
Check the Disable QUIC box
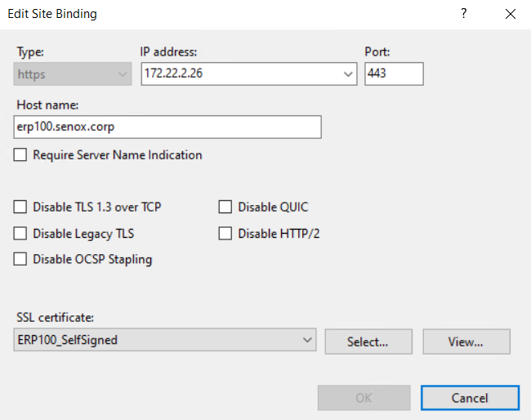(x=225, y=207)
